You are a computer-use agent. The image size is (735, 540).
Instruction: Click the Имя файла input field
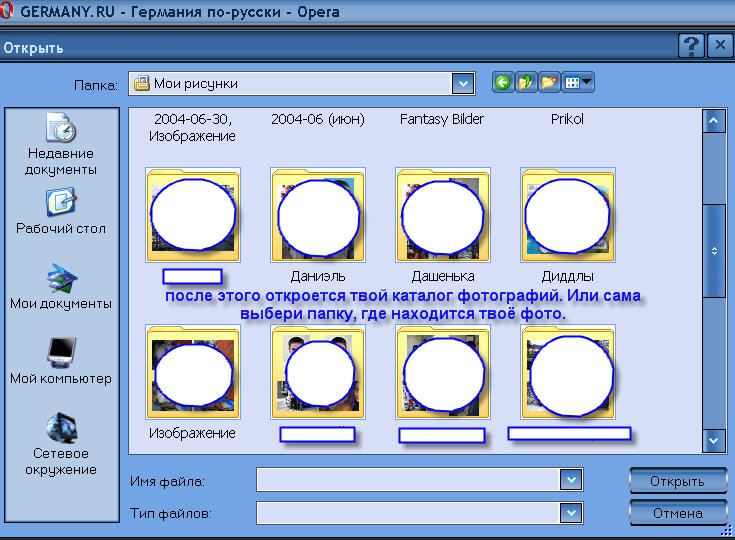[x=408, y=480]
